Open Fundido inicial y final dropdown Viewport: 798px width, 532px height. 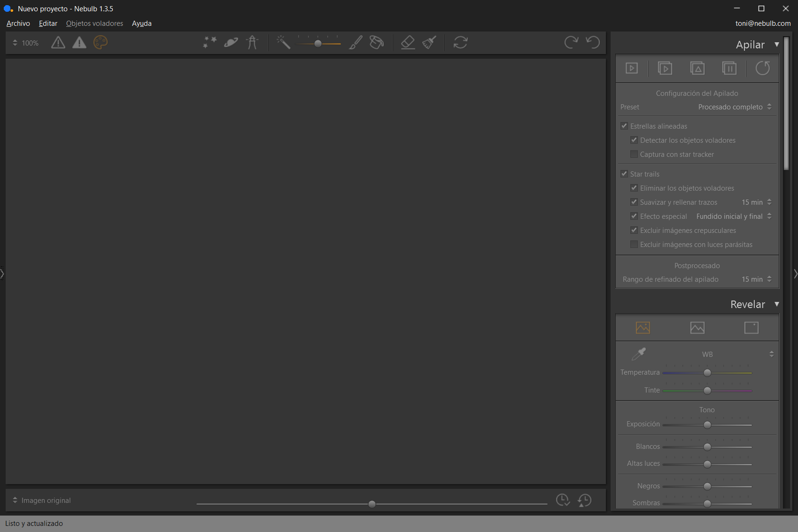(x=734, y=216)
